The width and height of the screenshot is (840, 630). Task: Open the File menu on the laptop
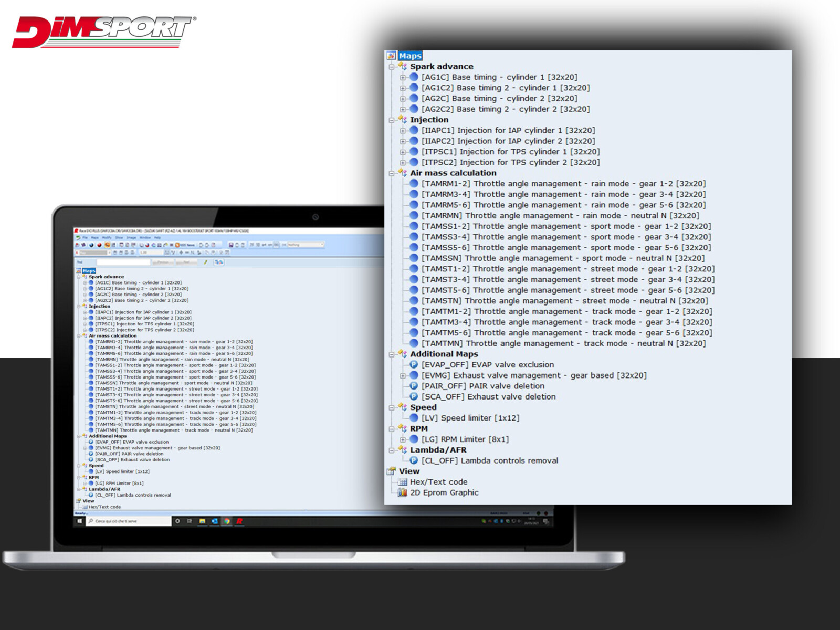(x=85, y=238)
